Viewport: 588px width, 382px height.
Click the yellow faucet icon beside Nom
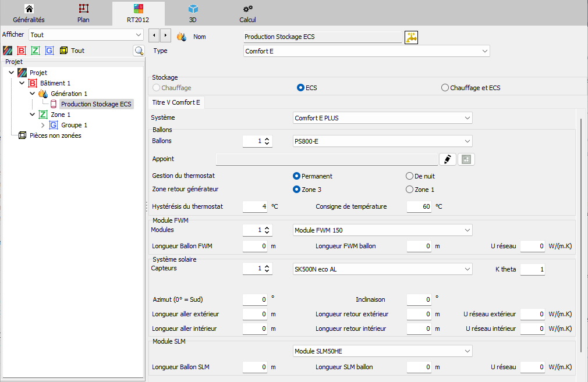[x=411, y=37]
